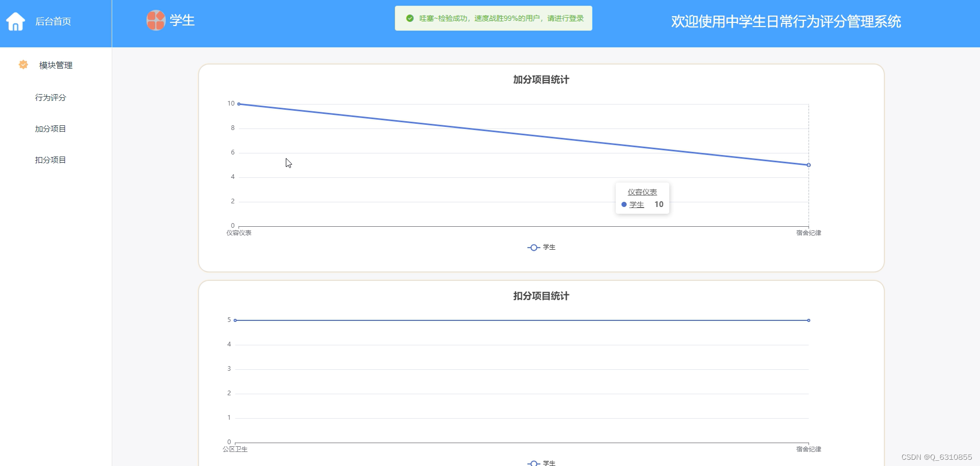Expand the 模块管理 menu
Image resolution: width=980 pixels, height=466 pixels.
[x=56, y=65]
